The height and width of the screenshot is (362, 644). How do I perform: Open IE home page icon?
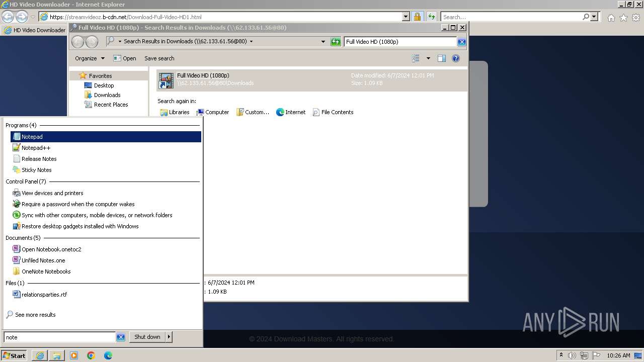[x=611, y=18]
